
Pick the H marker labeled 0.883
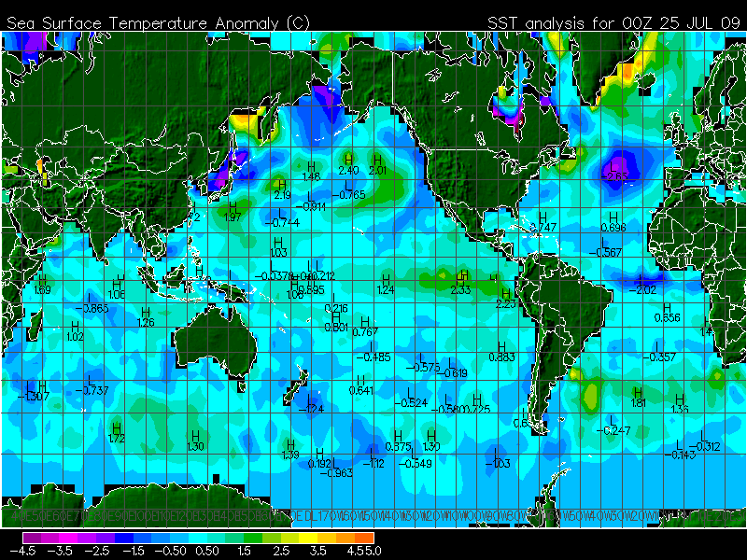click(502, 345)
